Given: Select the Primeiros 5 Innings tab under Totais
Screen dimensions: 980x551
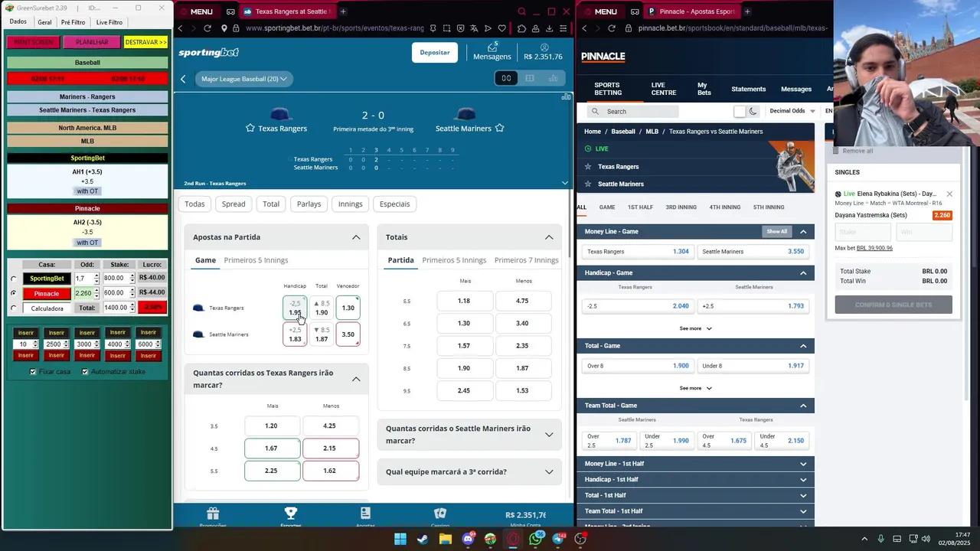Looking at the screenshot, I should [x=454, y=260].
